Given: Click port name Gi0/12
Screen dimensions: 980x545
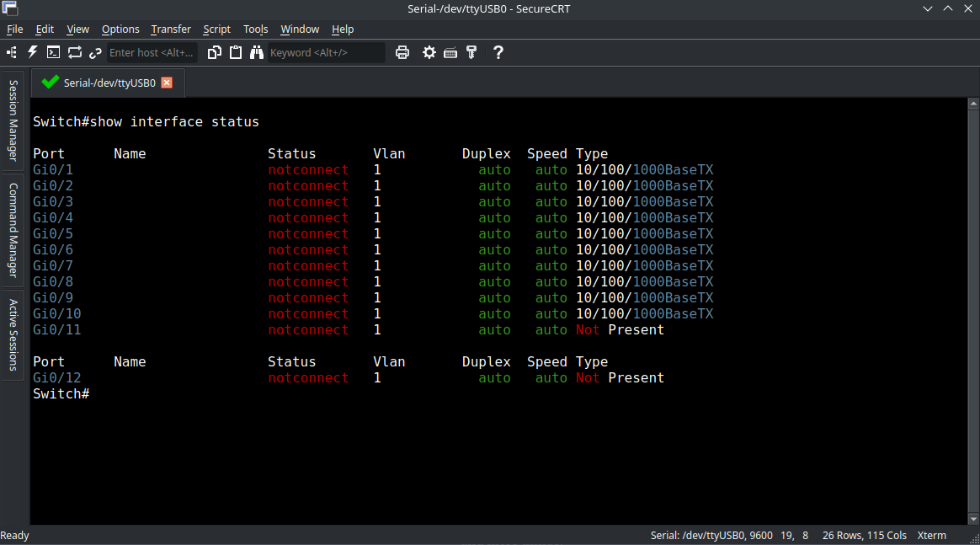Looking at the screenshot, I should [x=57, y=377].
